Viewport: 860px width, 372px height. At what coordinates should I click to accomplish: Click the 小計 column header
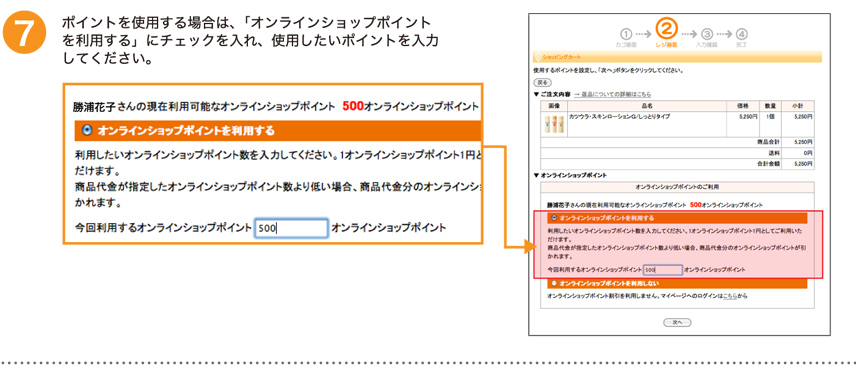[x=799, y=105]
